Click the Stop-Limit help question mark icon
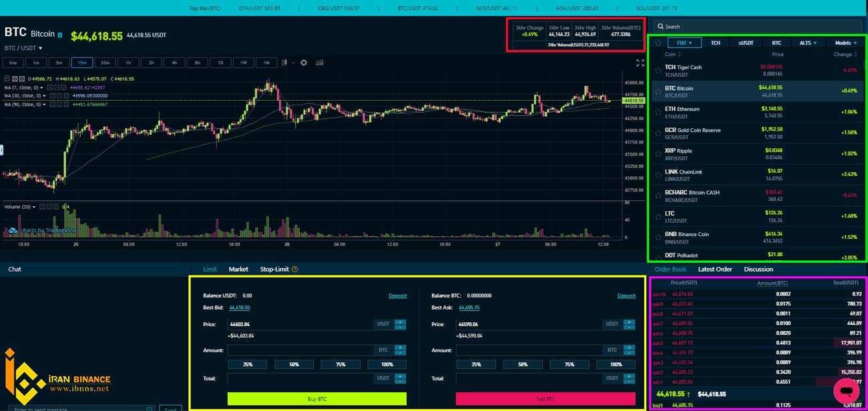Screen dimensions: 868x411 [x=294, y=270]
